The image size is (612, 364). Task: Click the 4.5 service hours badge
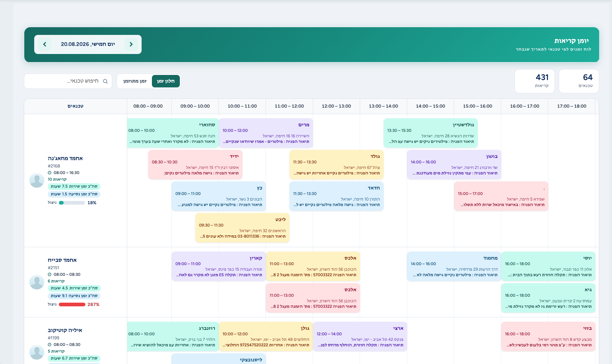tap(74, 288)
